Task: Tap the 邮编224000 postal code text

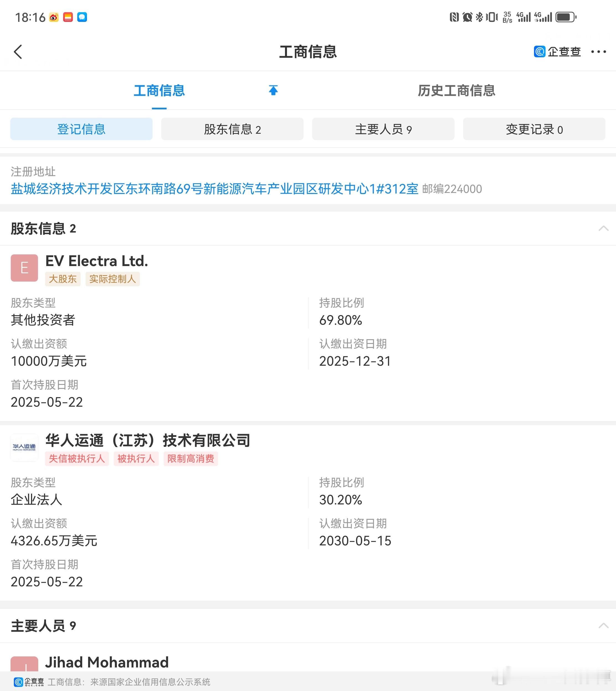Action: [x=452, y=189]
